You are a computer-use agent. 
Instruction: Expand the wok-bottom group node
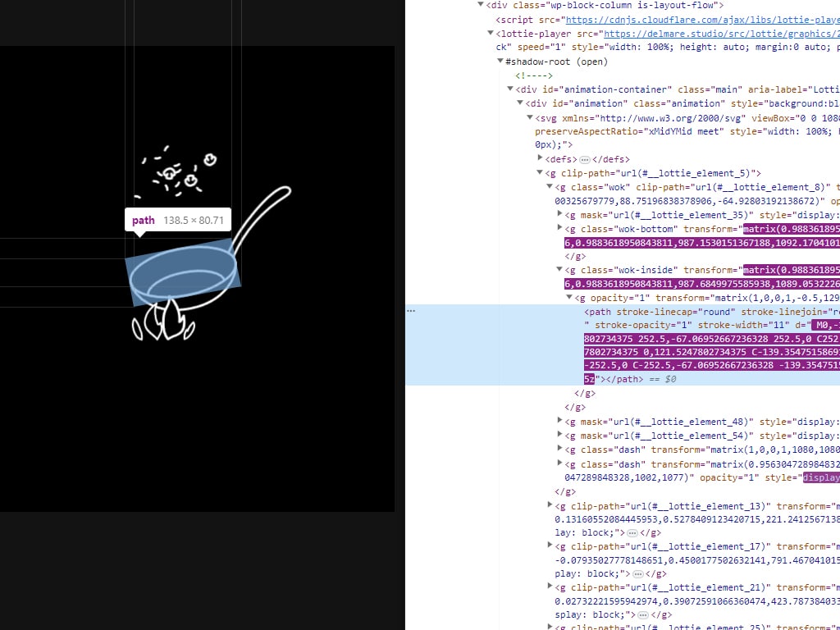[559, 228]
